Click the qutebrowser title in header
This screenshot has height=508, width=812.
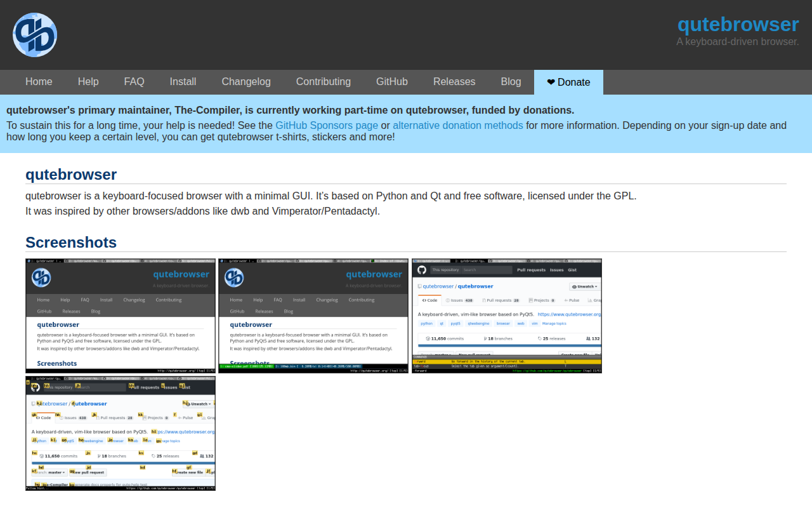(738, 24)
